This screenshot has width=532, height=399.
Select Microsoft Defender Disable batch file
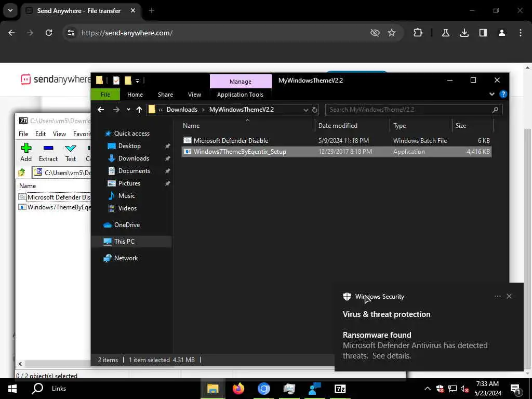tap(337, 140)
